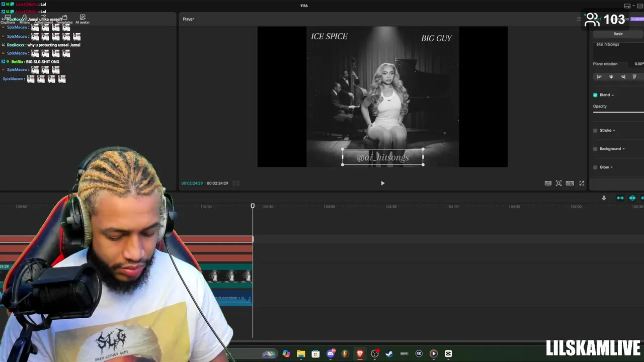Expand the Glow section arrow

[611, 167]
